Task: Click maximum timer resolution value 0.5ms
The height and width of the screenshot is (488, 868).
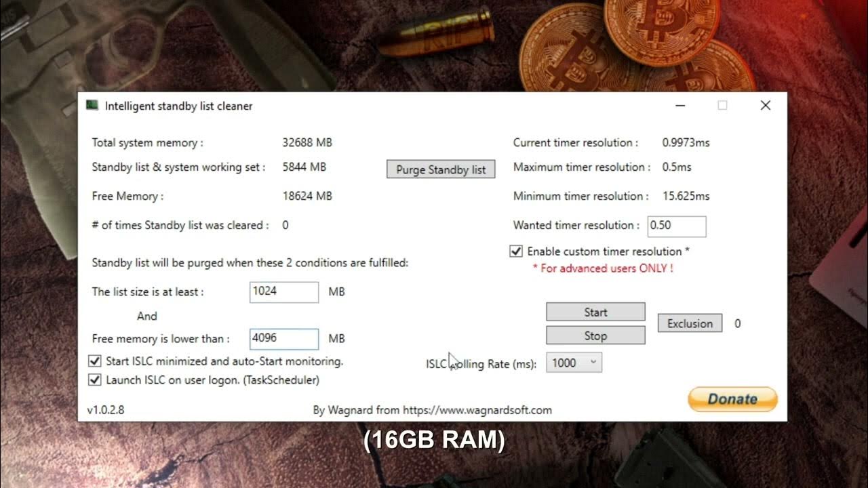Action: tap(677, 167)
